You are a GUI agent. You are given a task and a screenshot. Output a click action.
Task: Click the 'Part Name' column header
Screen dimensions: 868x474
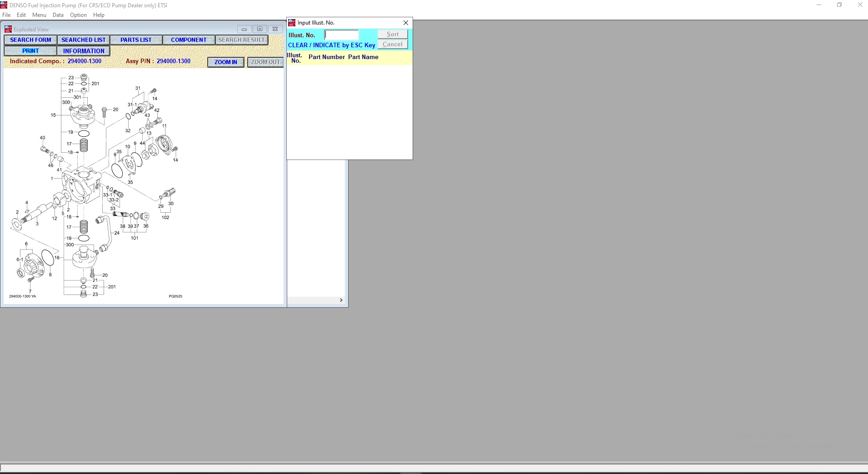363,57
